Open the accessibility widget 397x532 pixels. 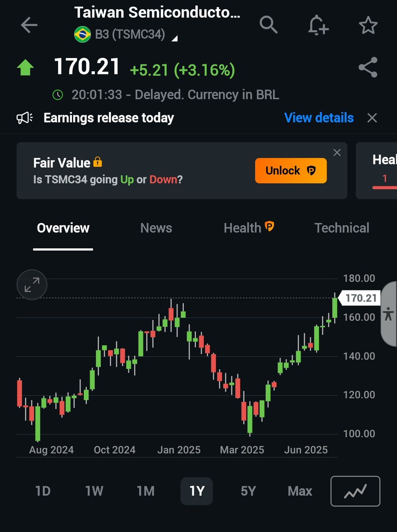(389, 313)
